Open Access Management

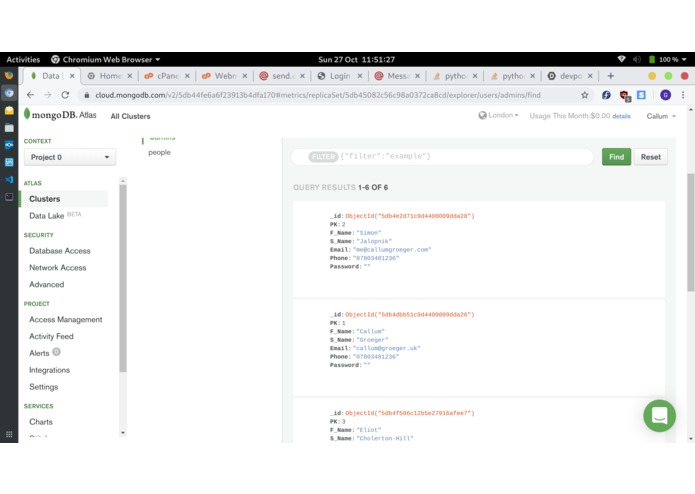66,319
